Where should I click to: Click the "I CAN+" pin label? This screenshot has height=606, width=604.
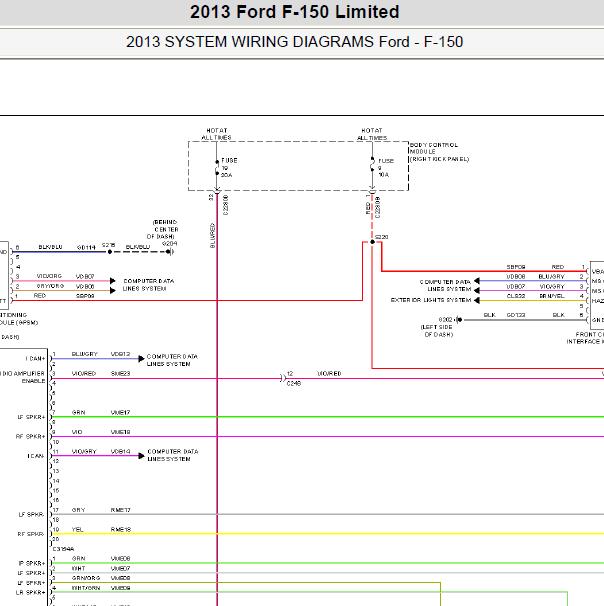coord(36,359)
